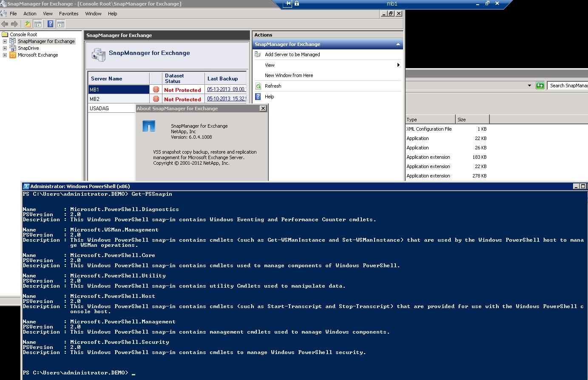
Task: Click the Refresh icon in the Actions pane
Action: (x=258, y=86)
